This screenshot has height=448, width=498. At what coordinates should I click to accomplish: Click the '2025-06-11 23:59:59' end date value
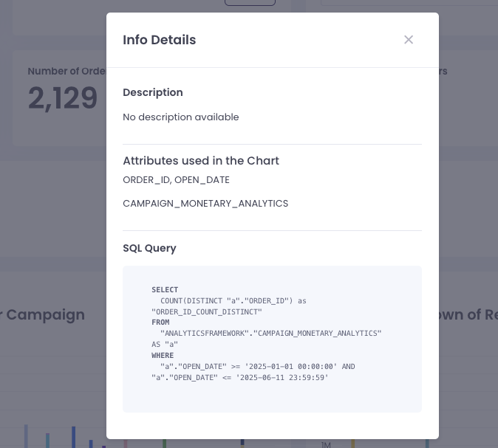(282, 378)
